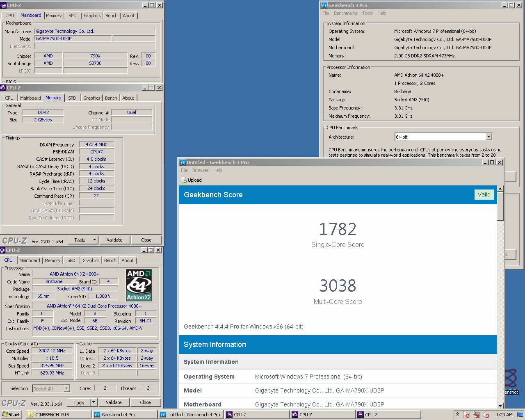Click Bus Speed value 314.96 MHz
The height and width of the screenshot is (420, 525).
tap(52, 365)
